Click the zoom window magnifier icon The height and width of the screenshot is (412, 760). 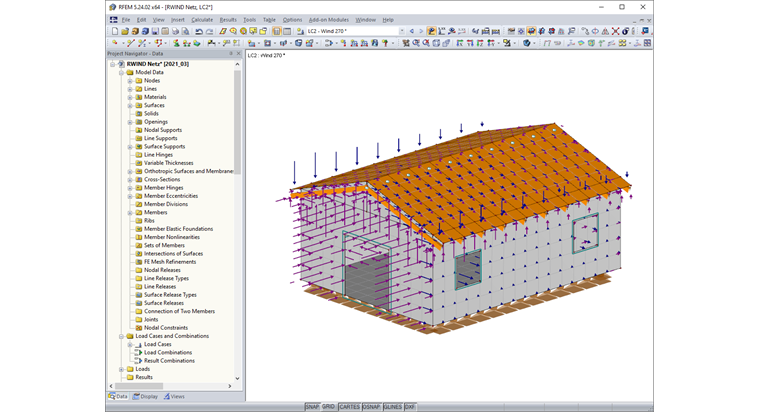pos(416,43)
